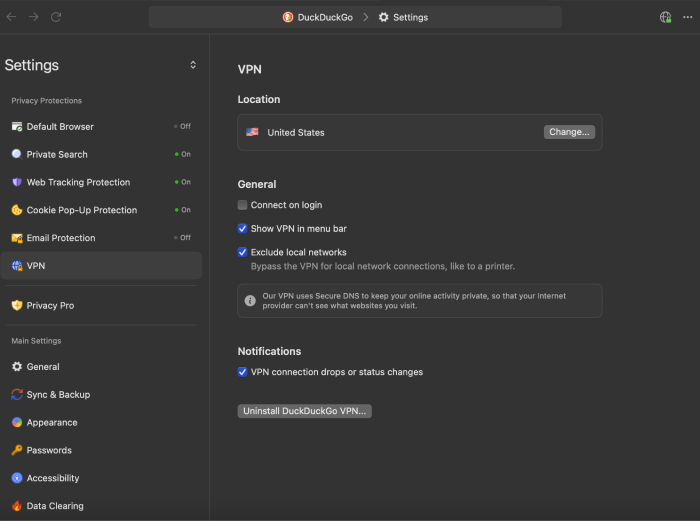This screenshot has height=521, width=700.
Task: Click the Settings gear in address bar
Action: [x=383, y=17]
